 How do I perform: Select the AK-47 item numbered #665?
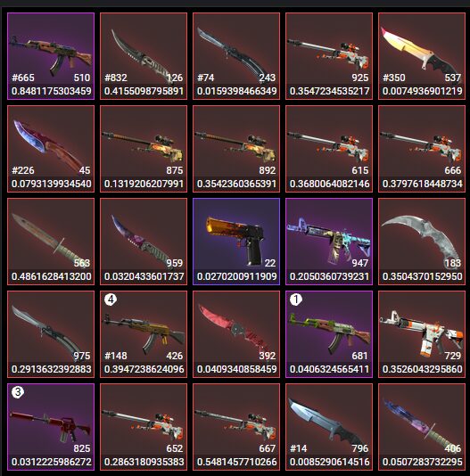[x=51, y=56]
